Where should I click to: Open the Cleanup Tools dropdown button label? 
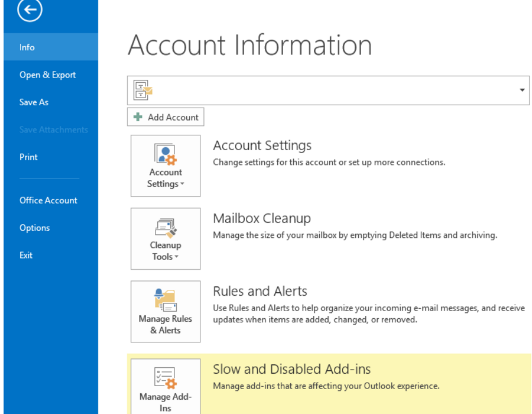[166, 251]
